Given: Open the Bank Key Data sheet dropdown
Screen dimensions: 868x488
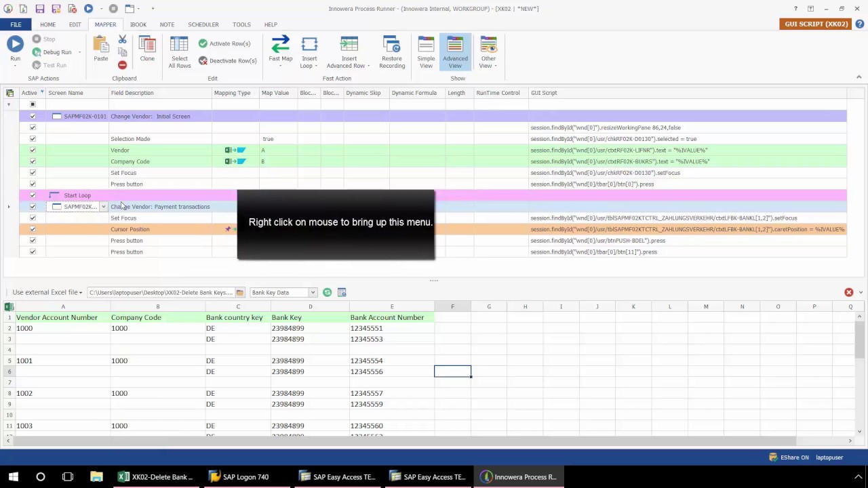Looking at the screenshot, I should click(313, 293).
